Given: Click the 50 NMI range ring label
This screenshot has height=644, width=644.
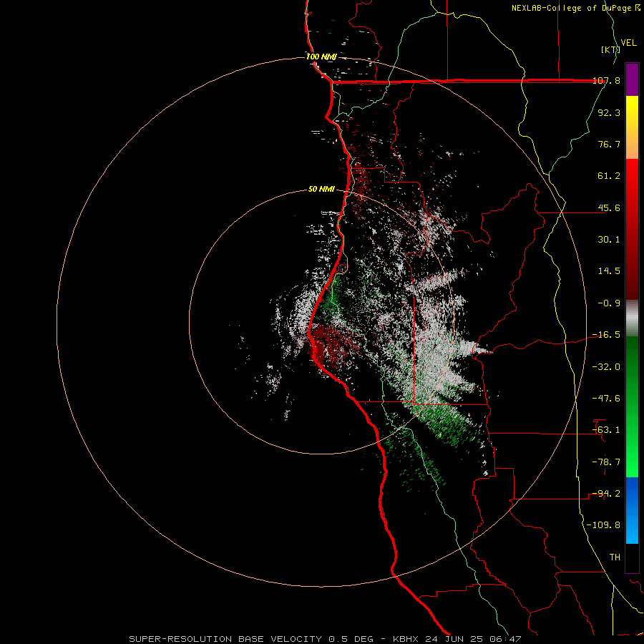Looking at the screenshot, I should pyautogui.click(x=321, y=189).
